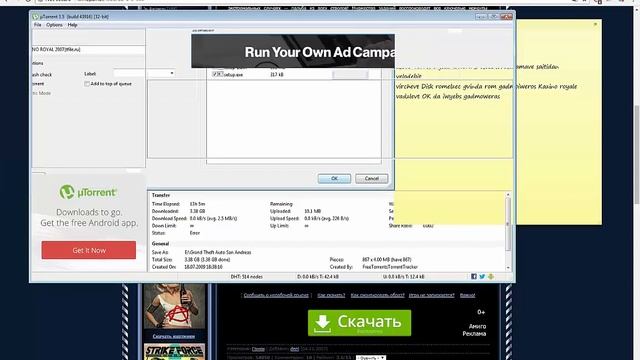Click the green Скачать download button
The image size is (640, 360).
point(359,323)
